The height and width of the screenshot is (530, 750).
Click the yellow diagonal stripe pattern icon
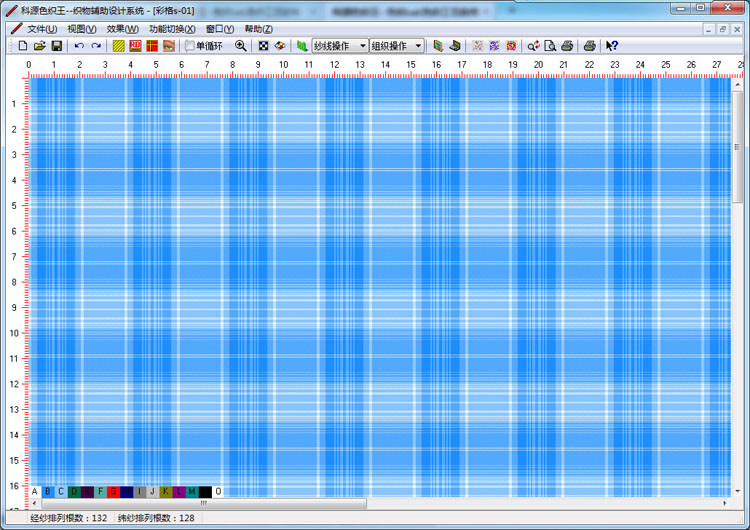click(119, 46)
